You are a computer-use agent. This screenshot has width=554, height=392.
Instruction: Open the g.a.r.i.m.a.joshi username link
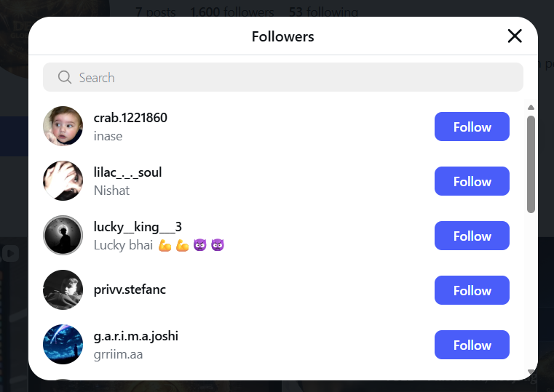tap(135, 336)
